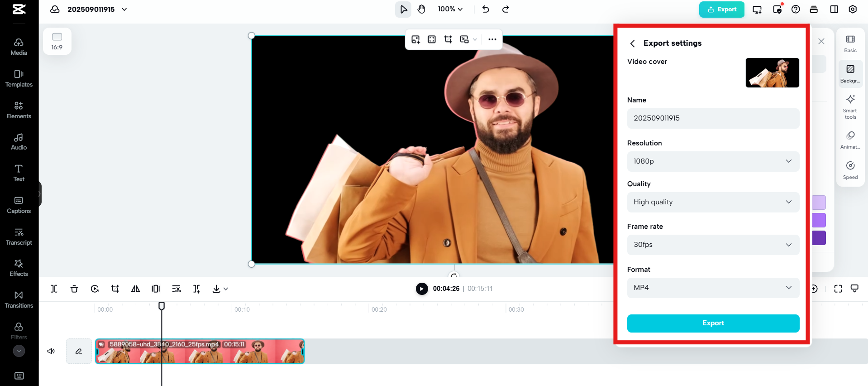Click the crop icon in canvas toolbar
Viewport: 868px width, 386px height.
pyautogui.click(x=448, y=39)
